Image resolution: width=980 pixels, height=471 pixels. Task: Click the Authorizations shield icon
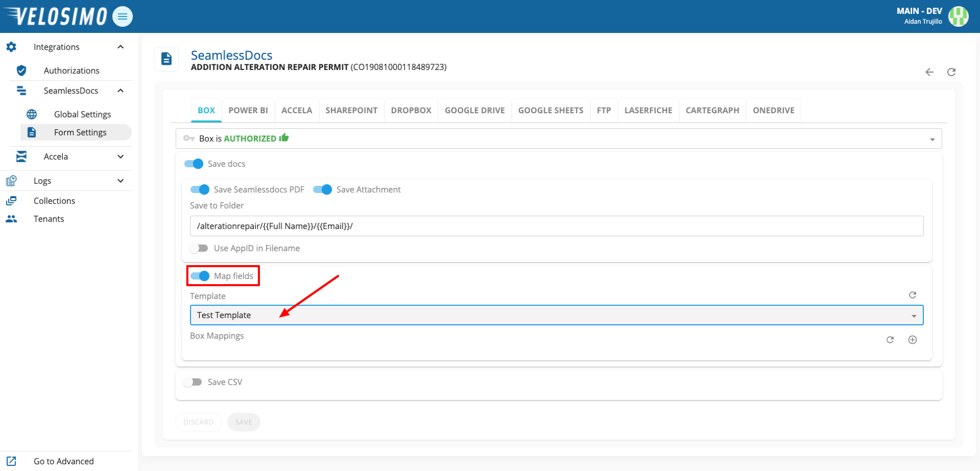click(22, 71)
